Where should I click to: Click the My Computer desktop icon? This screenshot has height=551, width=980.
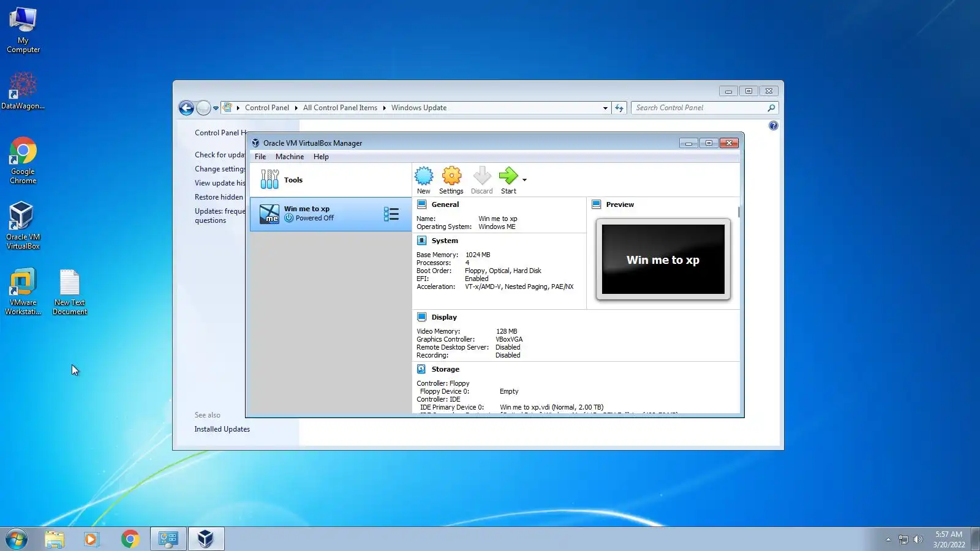tap(23, 31)
